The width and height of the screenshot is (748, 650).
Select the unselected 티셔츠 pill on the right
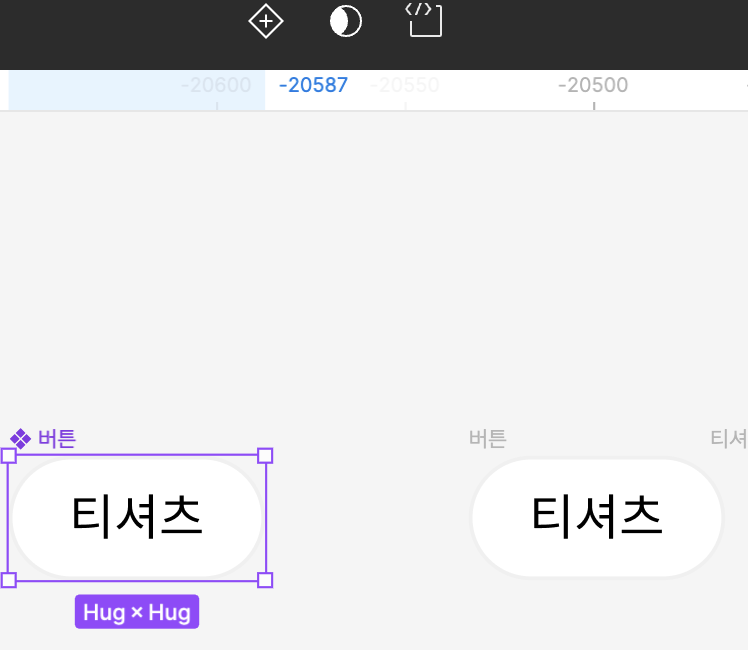point(597,518)
